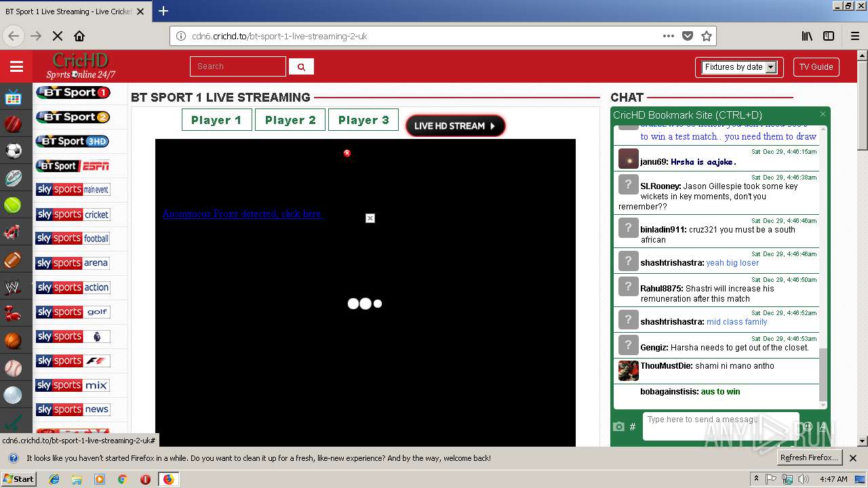Open Sky Sports Premier League channel
Screen dimensions: 868x488
pos(73,336)
